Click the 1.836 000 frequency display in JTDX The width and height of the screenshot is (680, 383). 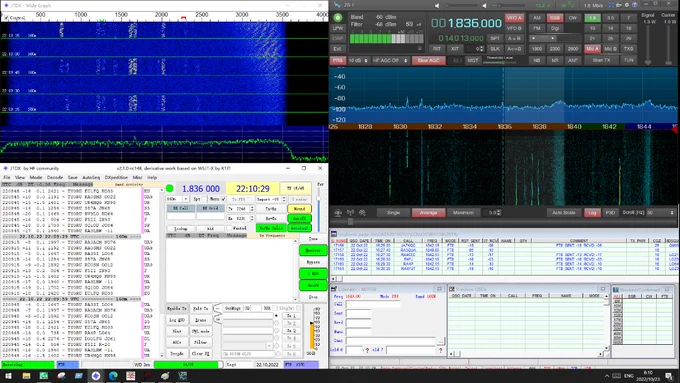coord(200,189)
